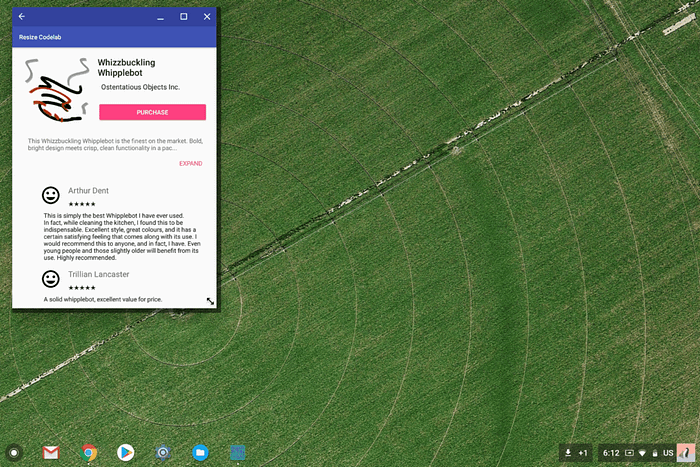The height and width of the screenshot is (467, 700).
Task: Select the Whizzbuckling Whipplebot title
Action: point(126,67)
